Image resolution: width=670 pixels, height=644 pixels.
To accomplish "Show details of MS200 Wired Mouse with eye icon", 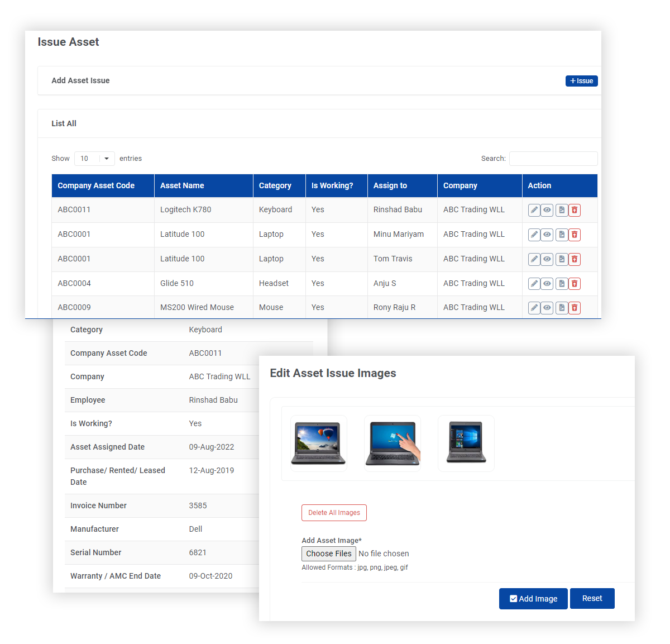I will click(x=547, y=308).
